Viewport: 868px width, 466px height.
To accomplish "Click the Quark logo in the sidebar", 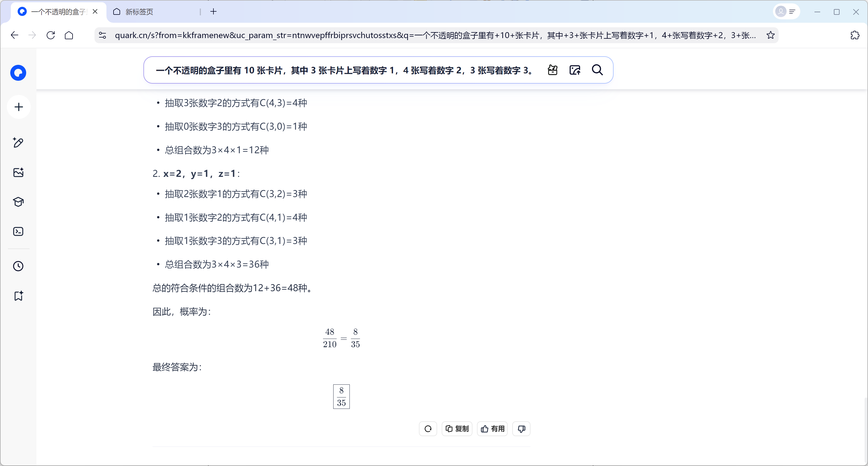I will pyautogui.click(x=18, y=73).
